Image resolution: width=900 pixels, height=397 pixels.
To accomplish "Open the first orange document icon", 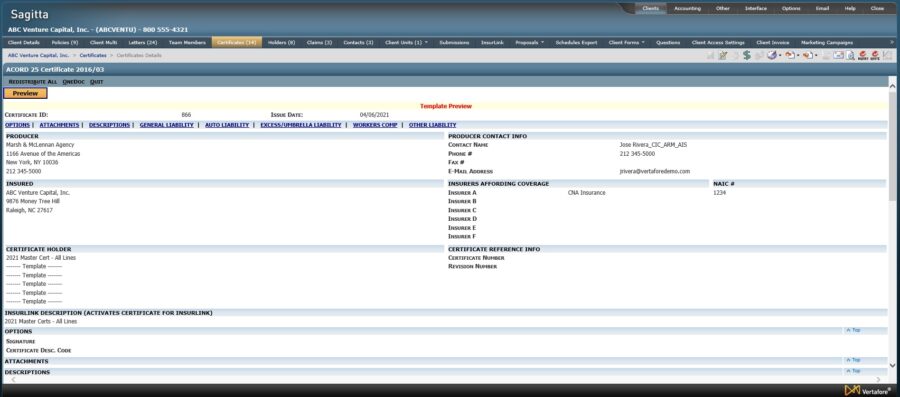I will click(x=790, y=55).
